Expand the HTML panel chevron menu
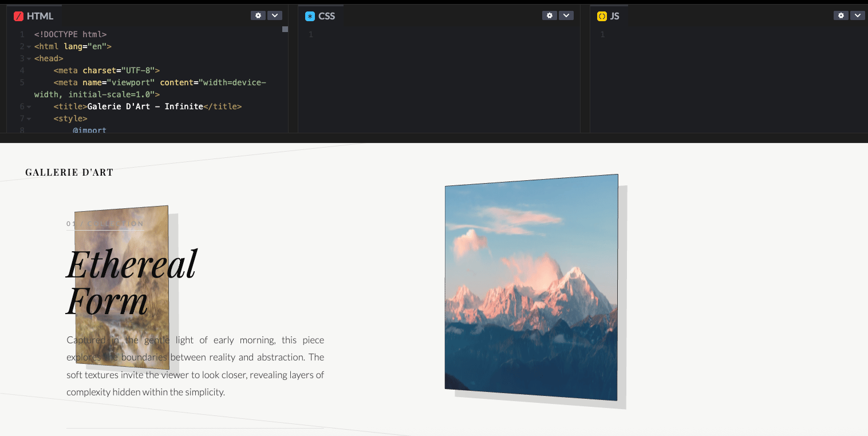 (x=275, y=15)
